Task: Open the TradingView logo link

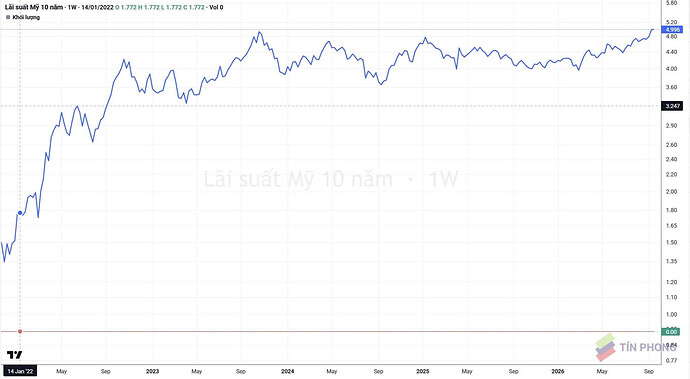Action: point(15,354)
